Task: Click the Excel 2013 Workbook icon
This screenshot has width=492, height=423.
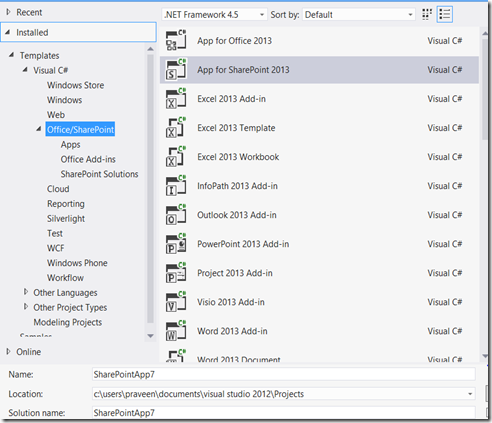Action: 176,156
